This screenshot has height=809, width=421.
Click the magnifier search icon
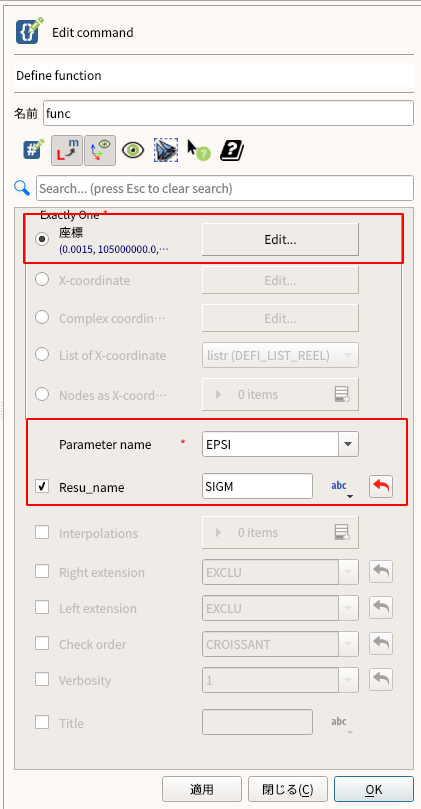(22, 188)
